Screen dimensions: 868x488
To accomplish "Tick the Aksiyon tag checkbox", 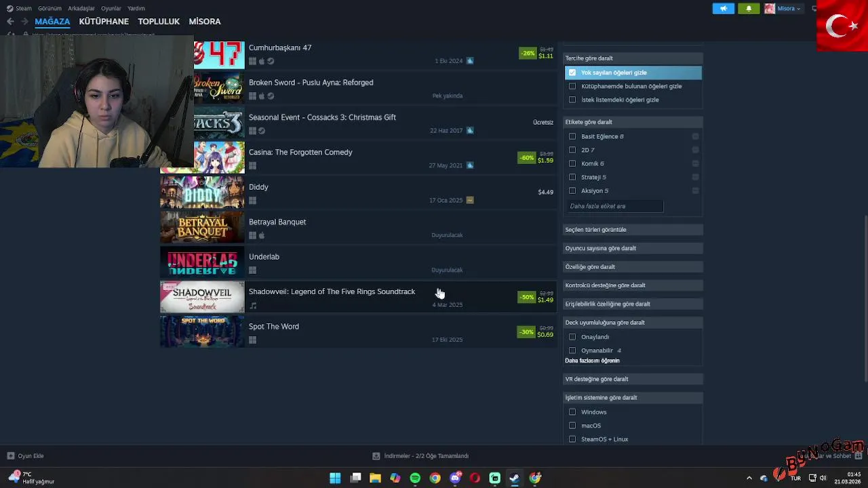I will pyautogui.click(x=572, y=190).
